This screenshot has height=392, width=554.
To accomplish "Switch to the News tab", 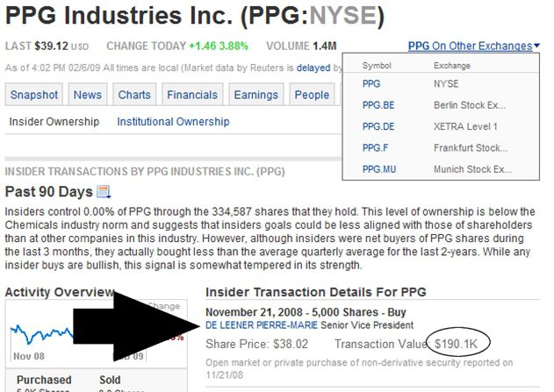I will pos(88,95).
